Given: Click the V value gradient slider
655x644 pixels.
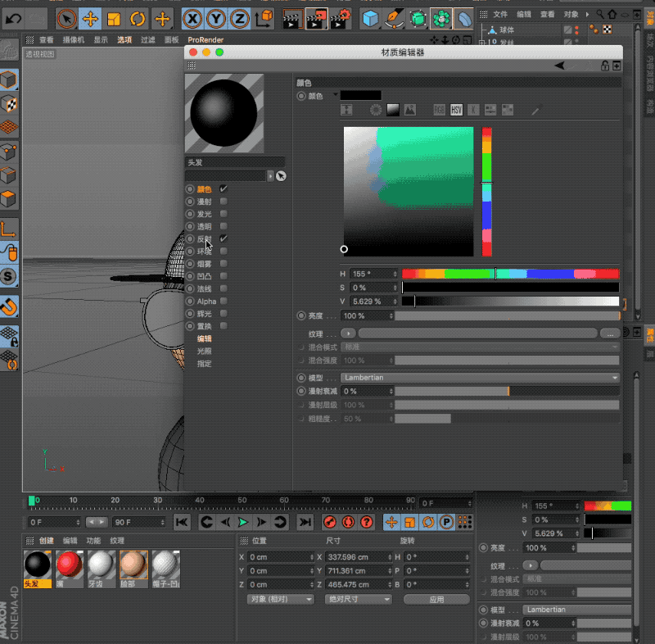Looking at the screenshot, I should [x=510, y=302].
